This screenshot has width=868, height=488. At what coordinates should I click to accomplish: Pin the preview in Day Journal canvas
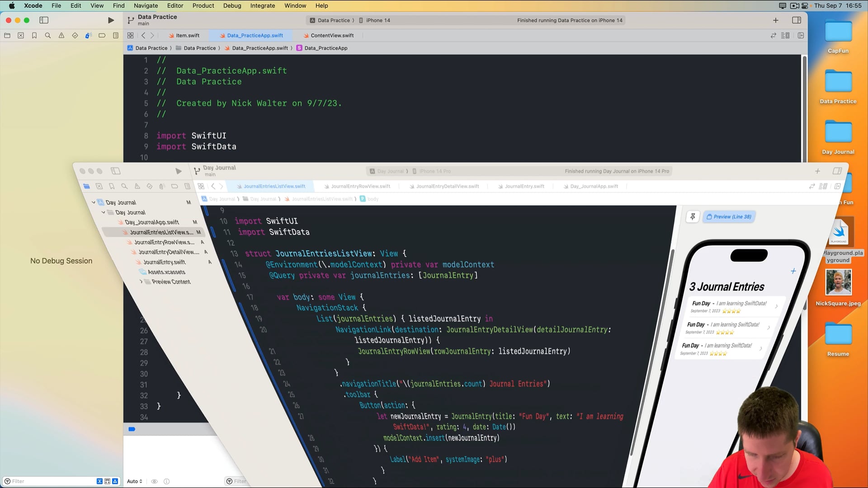pos(693,217)
